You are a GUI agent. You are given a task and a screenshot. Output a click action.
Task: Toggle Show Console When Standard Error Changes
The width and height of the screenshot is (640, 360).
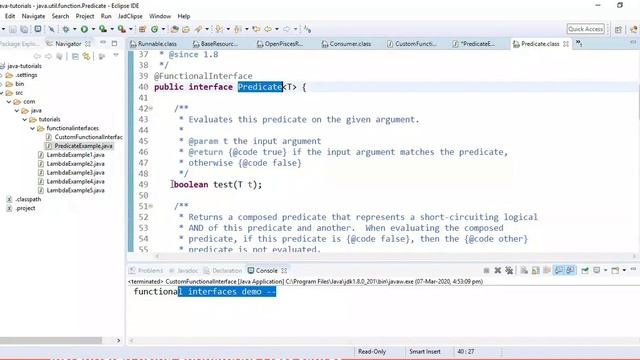pos(570,271)
